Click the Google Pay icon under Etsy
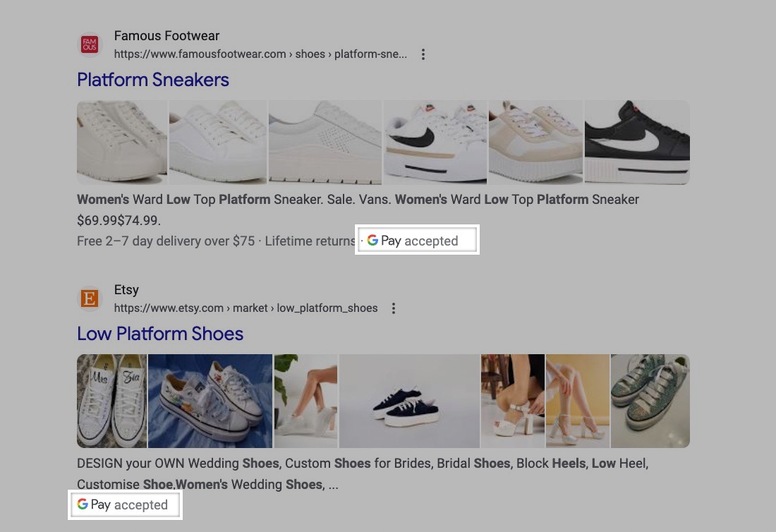The width and height of the screenshot is (776, 532). [x=83, y=504]
